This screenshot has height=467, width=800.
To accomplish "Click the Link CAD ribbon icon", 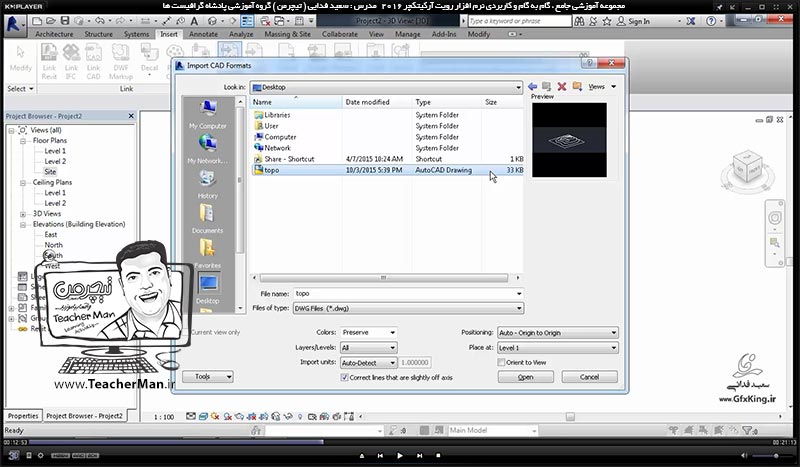I will pos(93,61).
